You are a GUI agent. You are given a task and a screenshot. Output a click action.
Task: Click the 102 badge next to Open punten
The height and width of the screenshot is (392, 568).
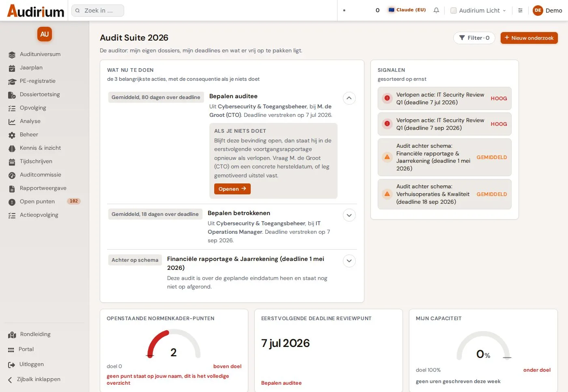point(74,201)
